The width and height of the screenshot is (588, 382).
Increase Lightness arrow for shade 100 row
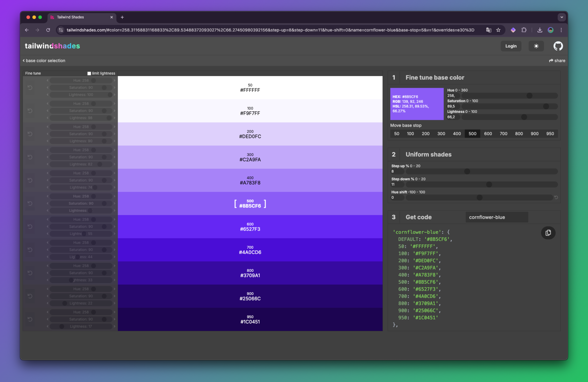pos(114,118)
